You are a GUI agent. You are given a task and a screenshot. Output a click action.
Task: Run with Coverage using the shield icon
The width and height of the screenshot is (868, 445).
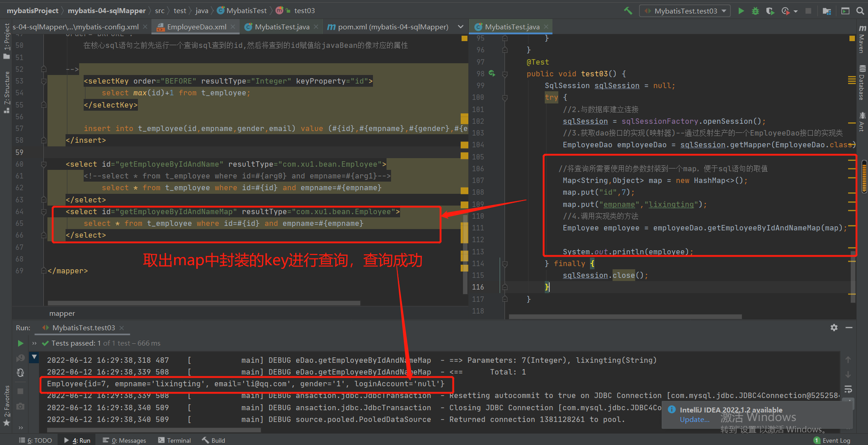coord(770,11)
